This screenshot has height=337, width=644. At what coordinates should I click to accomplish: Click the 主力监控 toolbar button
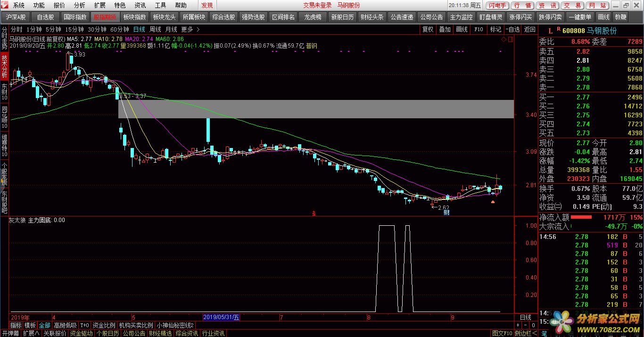(461, 17)
